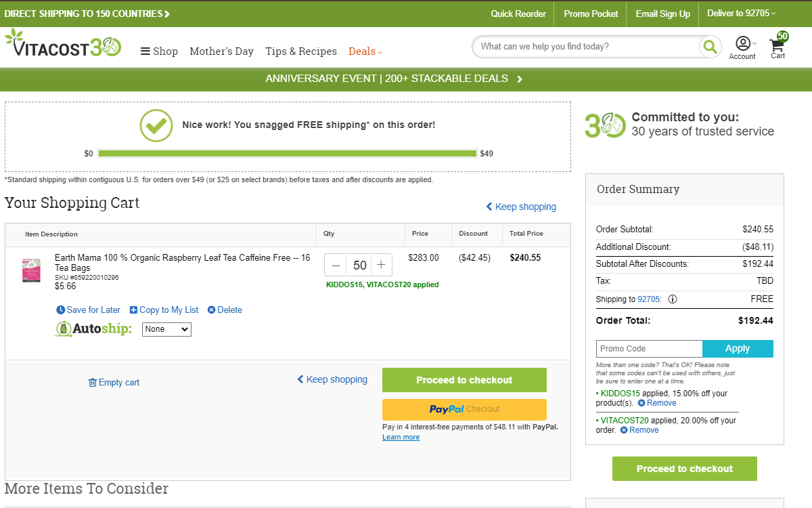Click the Additional Discount ($48.11) value

click(758, 247)
